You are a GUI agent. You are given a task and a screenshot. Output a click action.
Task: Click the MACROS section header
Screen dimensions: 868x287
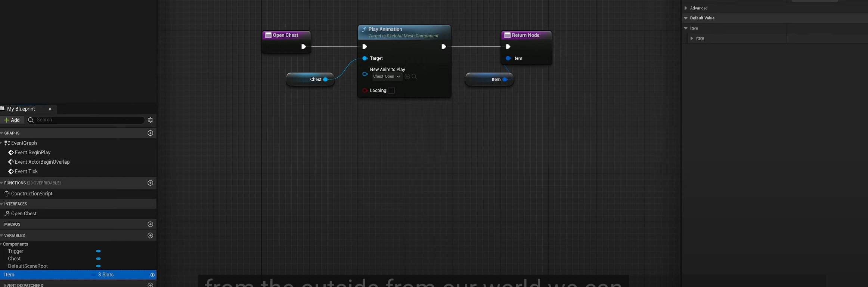point(78,224)
